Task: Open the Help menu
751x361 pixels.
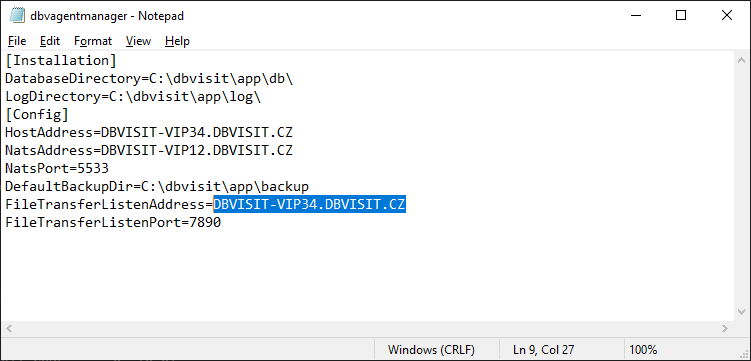Action: tap(177, 41)
